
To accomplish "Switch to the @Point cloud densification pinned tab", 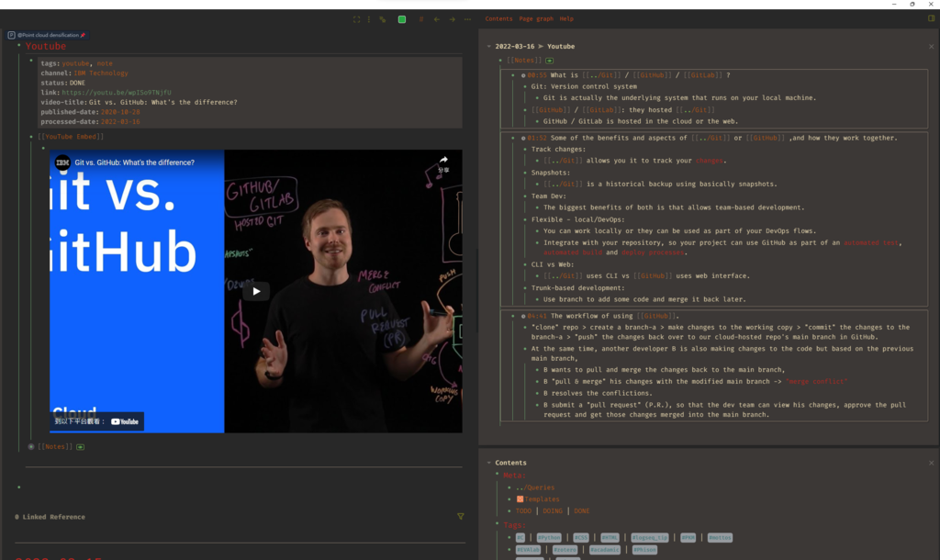I will [48, 35].
